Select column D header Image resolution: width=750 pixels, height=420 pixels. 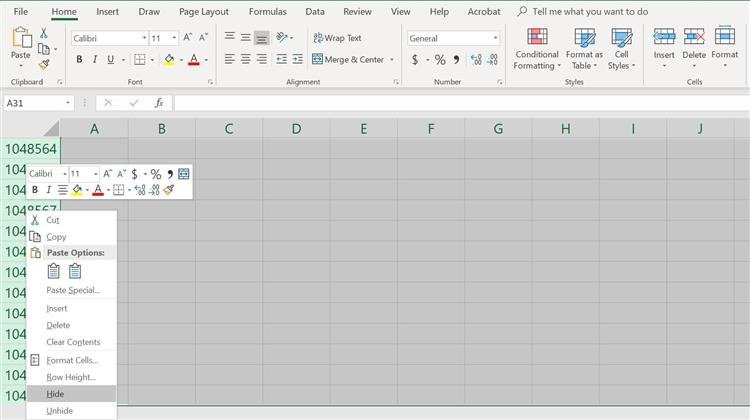(x=296, y=129)
